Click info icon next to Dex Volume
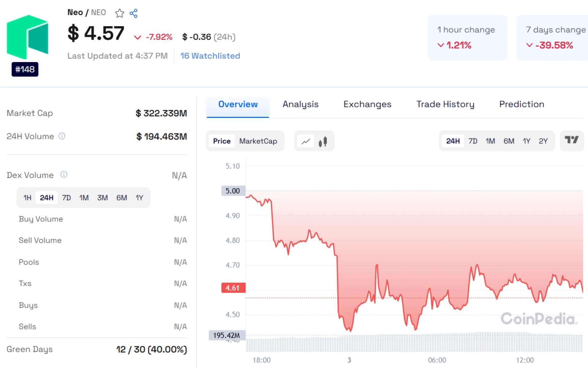Image resolution: width=588 pixels, height=368 pixels. 64,174
